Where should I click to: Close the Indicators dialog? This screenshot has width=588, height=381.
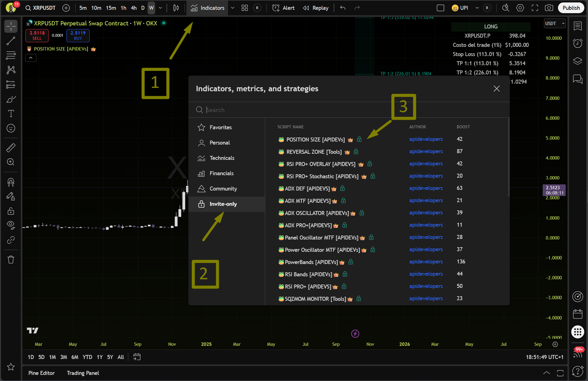pyautogui.click(x=496, y=89)
